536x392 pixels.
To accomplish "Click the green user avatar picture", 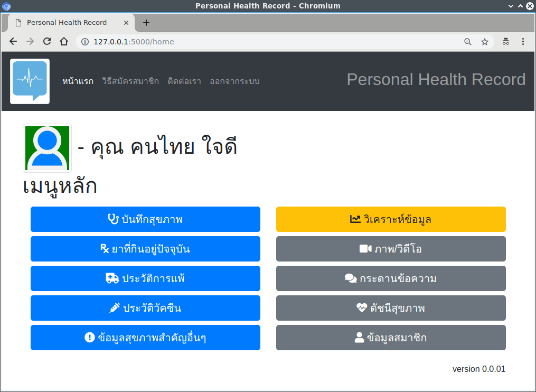I will click(x=47, y=148).
